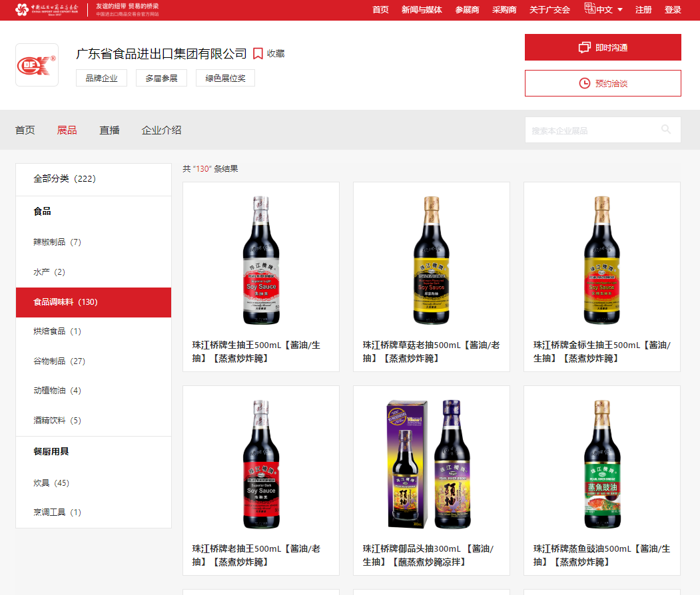Click the search magnifier icon in the product search box
The image size is (700, 595).
665,130
